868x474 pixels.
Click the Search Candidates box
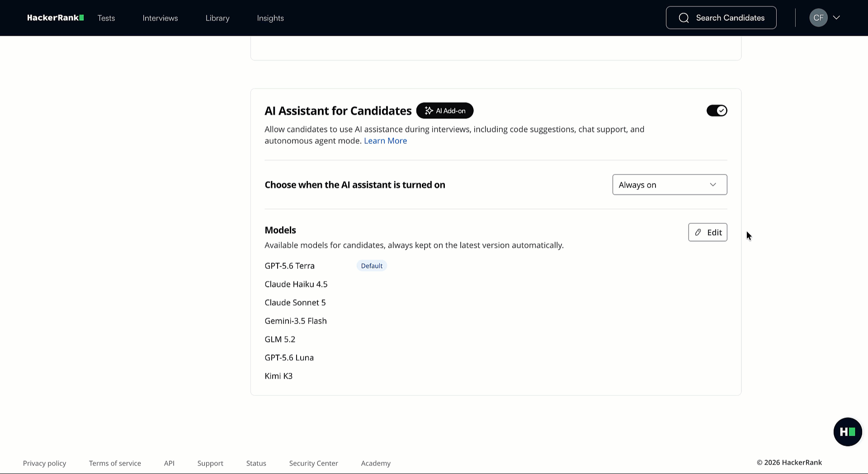pos(721,18)
